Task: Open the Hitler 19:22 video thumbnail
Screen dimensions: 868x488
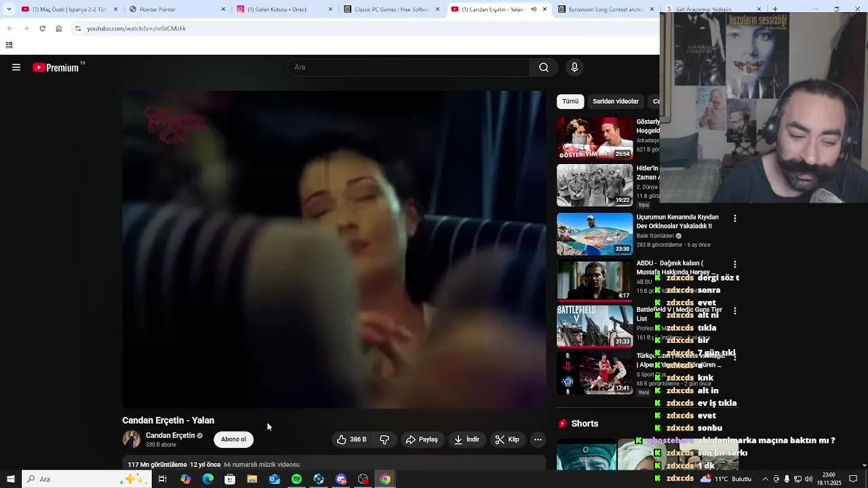Action: (595, 185)
